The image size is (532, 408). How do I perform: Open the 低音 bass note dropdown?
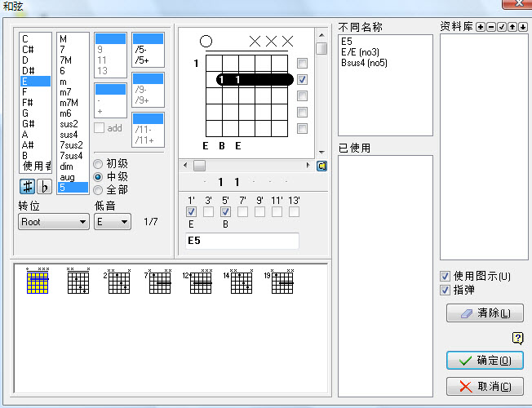pos(113,222)
